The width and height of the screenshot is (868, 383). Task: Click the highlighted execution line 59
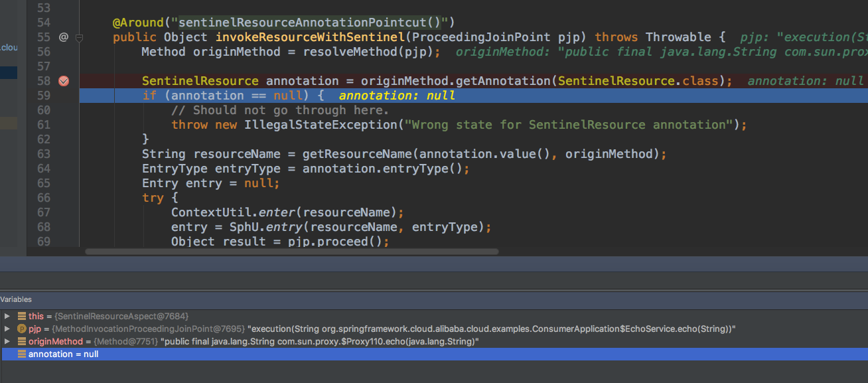(474, 96)
